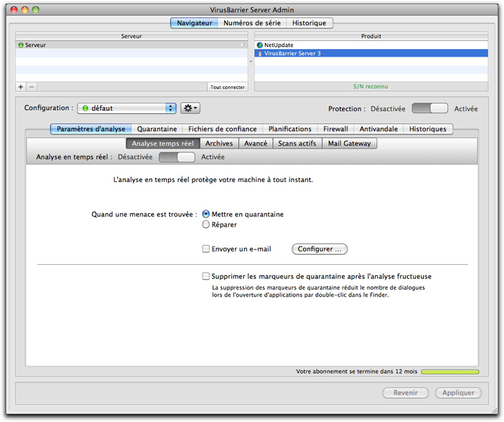The image size is (504, 422).
Task: Click the VirusBarrier Server 3 product icon
Action: [260, 53]
